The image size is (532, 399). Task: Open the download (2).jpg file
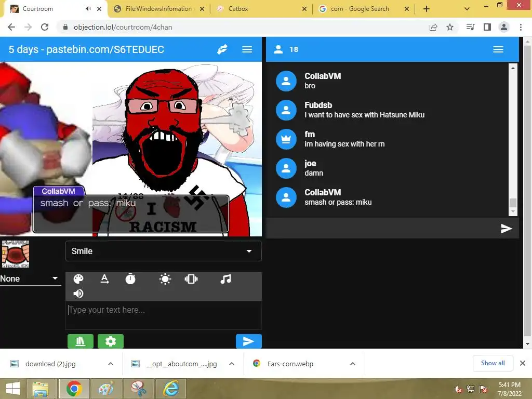click(x=50, y=364)
